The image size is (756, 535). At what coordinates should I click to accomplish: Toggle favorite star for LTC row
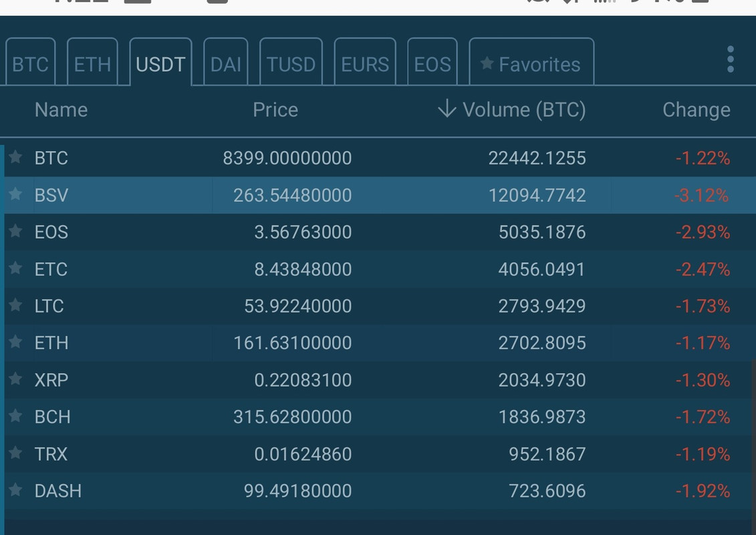point(15,304)
